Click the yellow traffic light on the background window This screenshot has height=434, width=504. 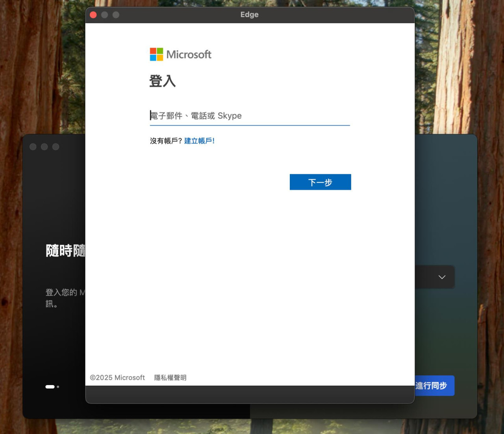coord(44,146)
